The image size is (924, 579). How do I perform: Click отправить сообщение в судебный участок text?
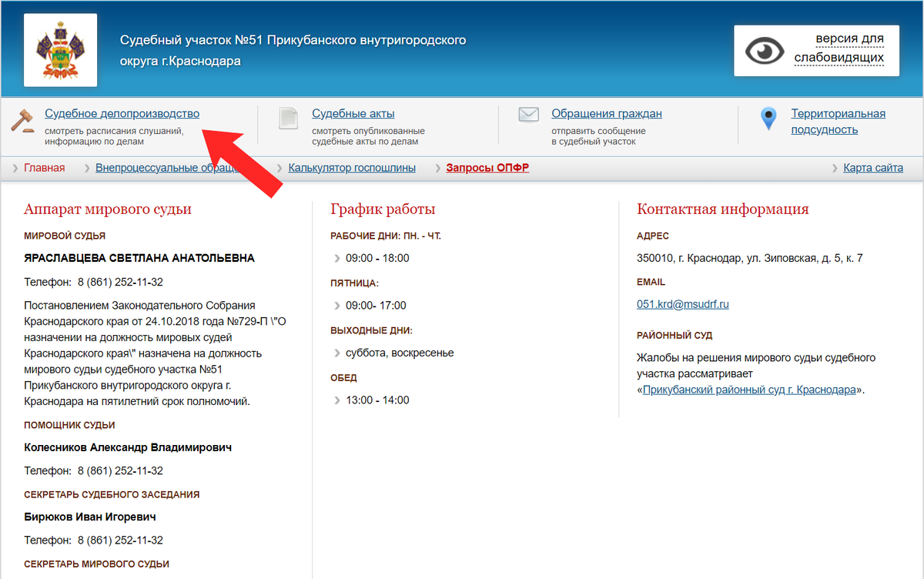point(598,136)
